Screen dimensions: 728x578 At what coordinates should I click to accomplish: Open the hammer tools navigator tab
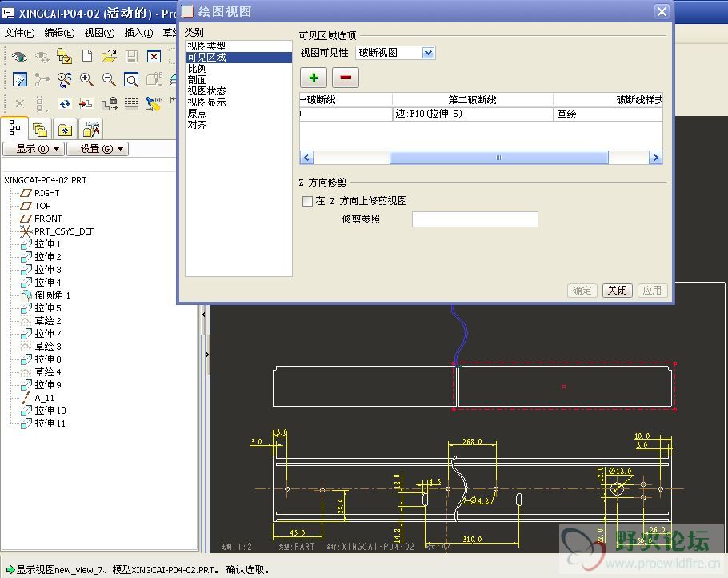coord(90,129)
